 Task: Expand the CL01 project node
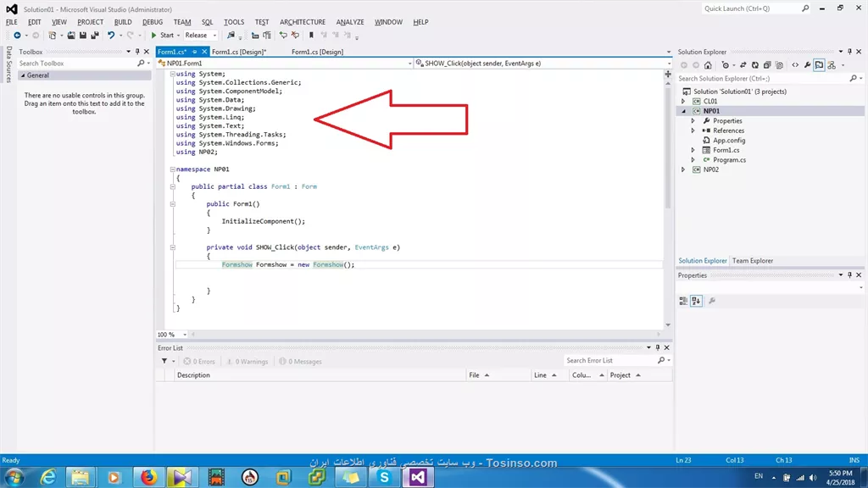683,102
